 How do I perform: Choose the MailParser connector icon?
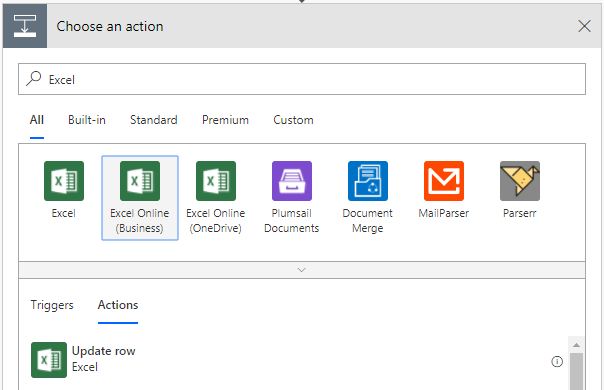[444, 181]
